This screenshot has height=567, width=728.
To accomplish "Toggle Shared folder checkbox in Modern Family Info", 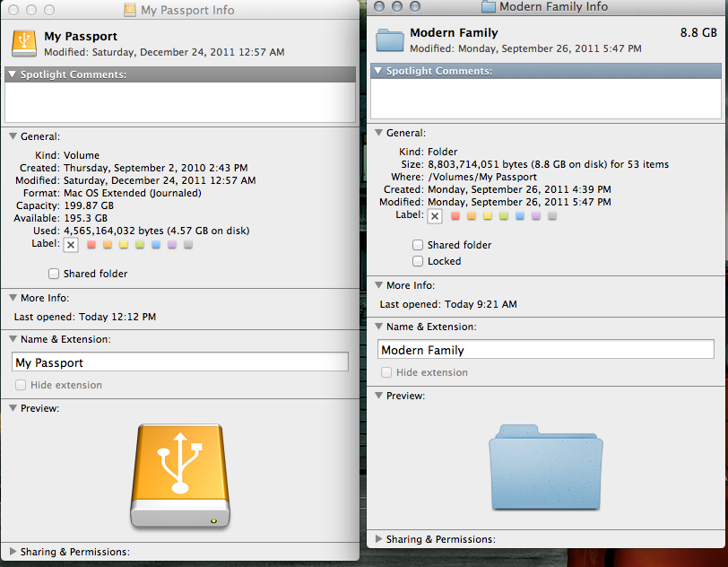I will pos(418,245).
